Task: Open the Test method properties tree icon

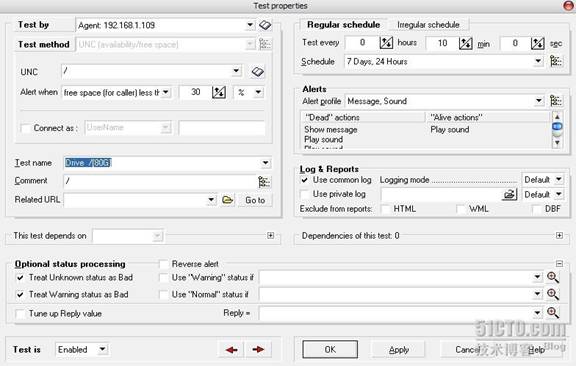Action: click(x=265, y=44)
